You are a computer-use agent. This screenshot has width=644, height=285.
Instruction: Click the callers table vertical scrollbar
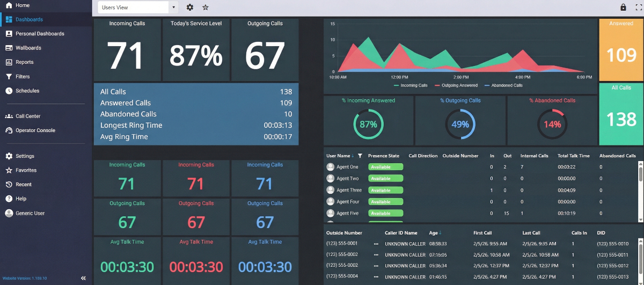(640, 260)
